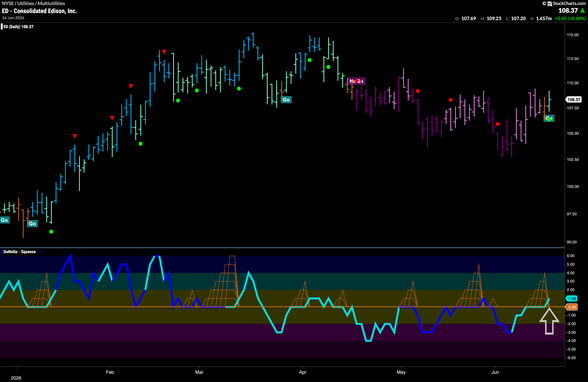Screen dimensions: 588x382
Task: Click the NYSE / Utilities / Multiutilities breadcrumb
Action: click(x=33, y=3)
